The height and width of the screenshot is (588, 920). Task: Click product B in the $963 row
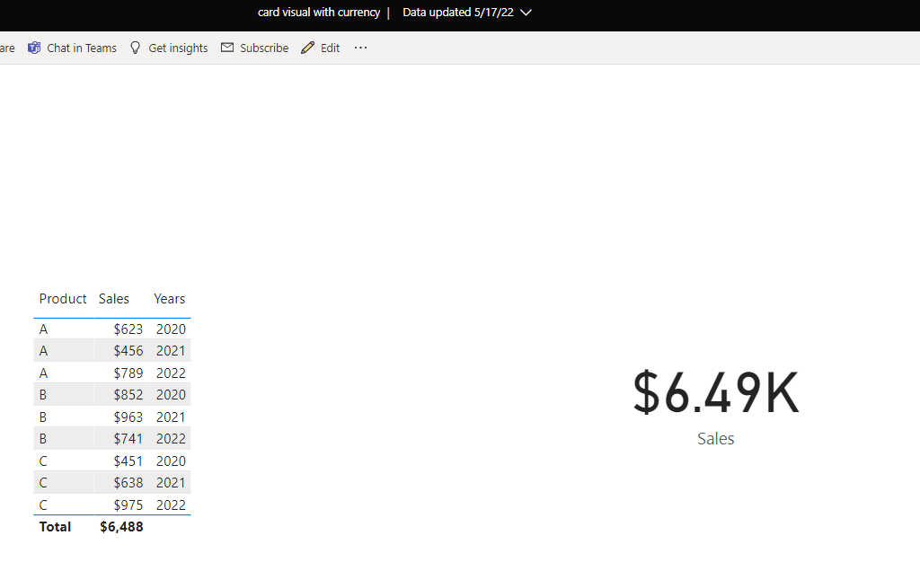(43, 417)
